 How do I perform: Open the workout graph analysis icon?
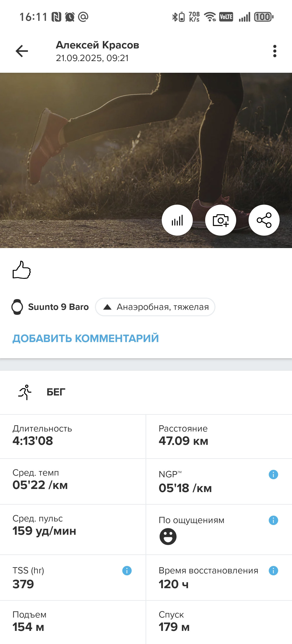(x=177, y=220)
